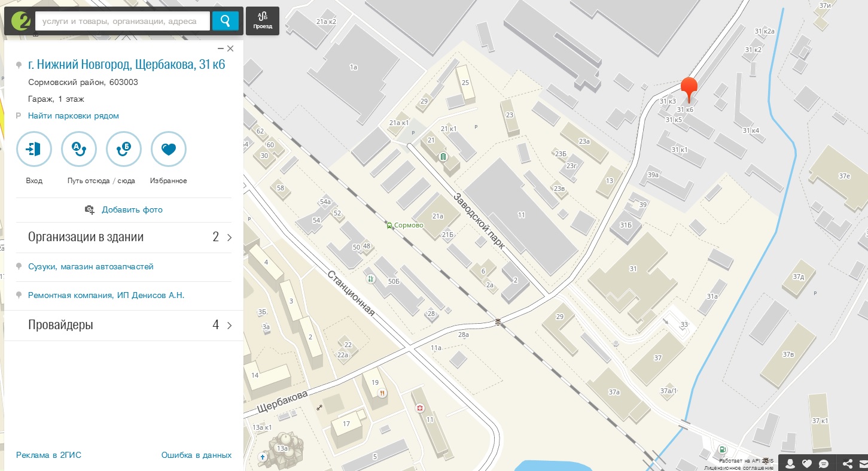The image size is (868, 471).
Task: Open the user profile icon at bottom right
Action: (790, 463)
